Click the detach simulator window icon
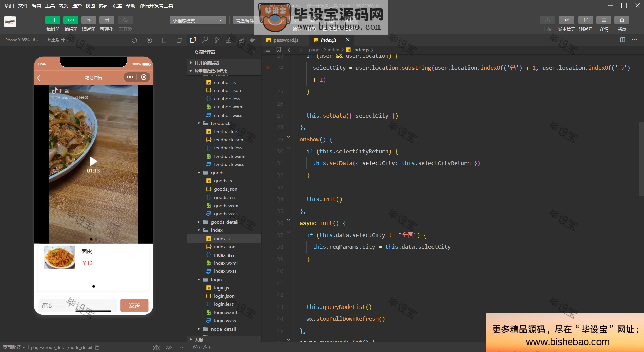The height and width of the screenshot is (352, 644). point(179,40)
